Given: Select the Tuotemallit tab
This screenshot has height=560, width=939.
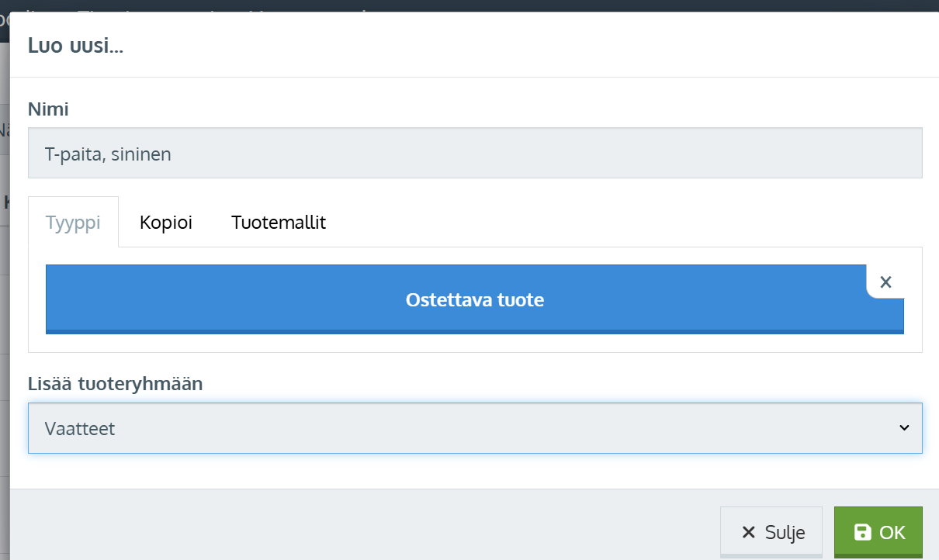Looking at the screenshot, I should [279, 223].
